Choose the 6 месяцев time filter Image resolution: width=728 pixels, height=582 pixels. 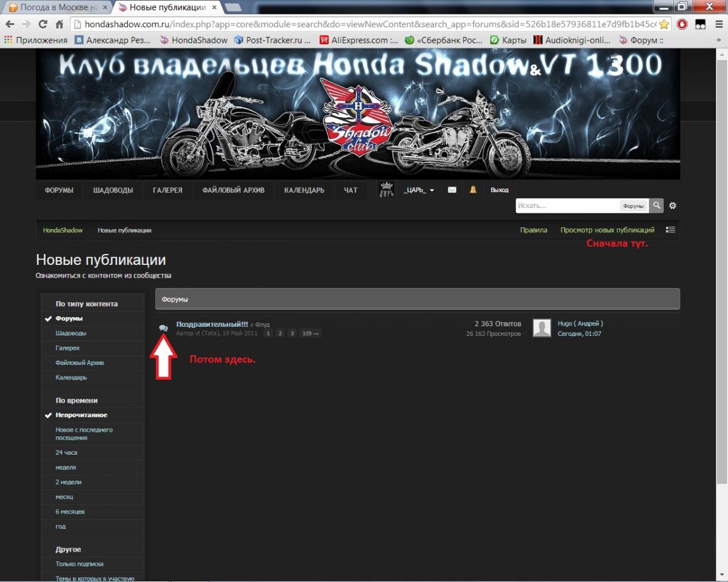coord(70,512)
